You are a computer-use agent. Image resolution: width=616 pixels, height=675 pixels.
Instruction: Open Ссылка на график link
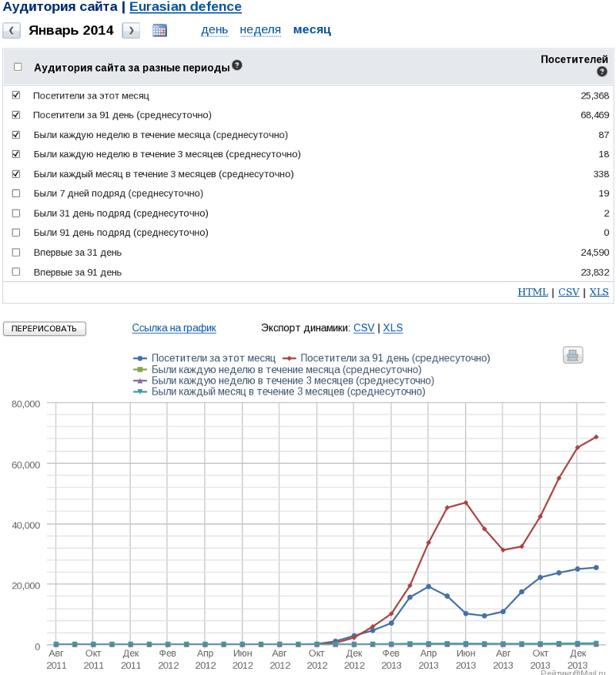click(174, 328)
